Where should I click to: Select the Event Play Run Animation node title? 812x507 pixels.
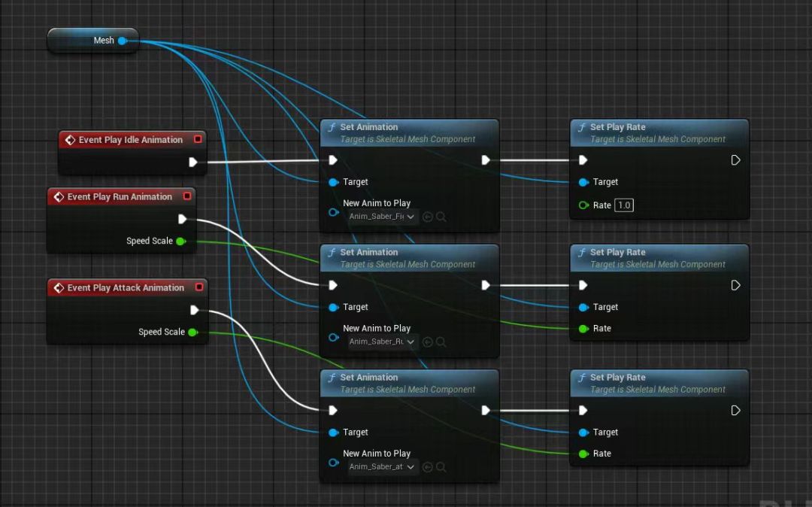coord(120,197)
